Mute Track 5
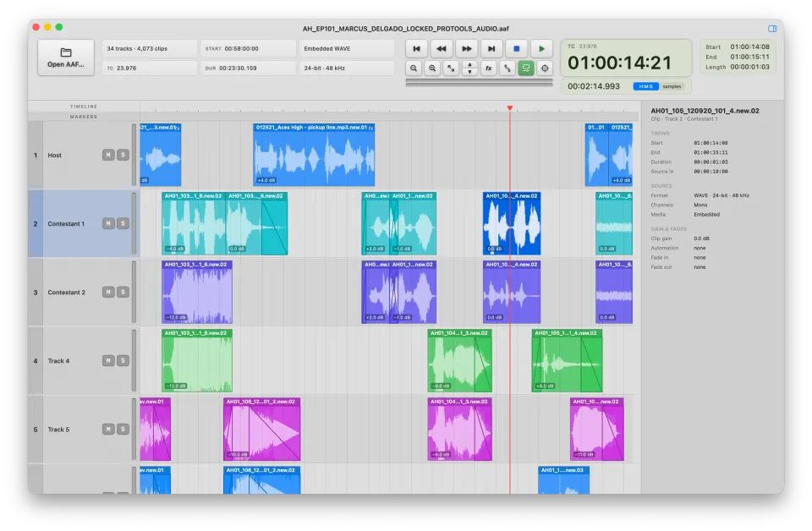Screen dimensions: 812x531 coord(108,429)
